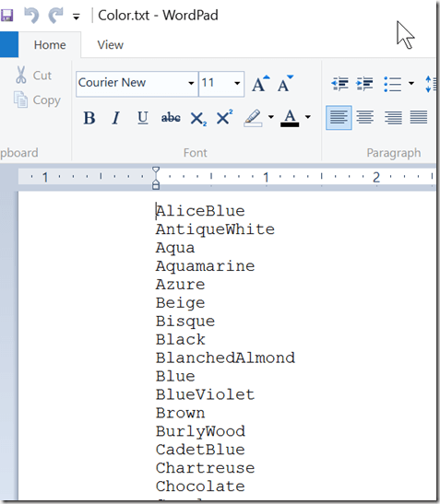The height and width of the screenshot is (504, 440).
Task: Align text left
Action: 339,118
